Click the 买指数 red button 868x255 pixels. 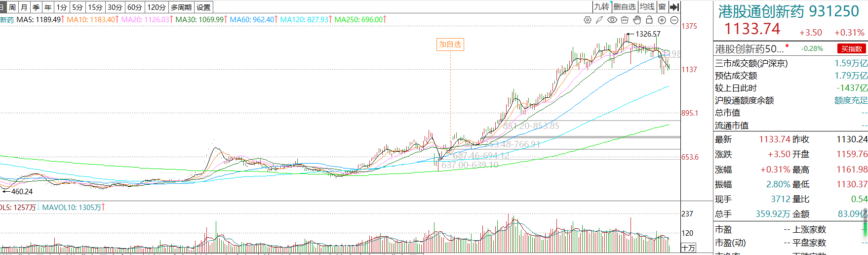click(x=852, y=48)
